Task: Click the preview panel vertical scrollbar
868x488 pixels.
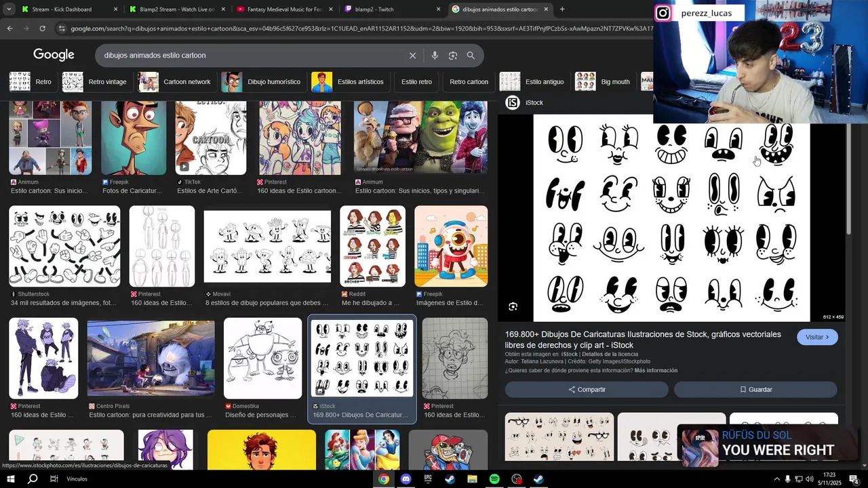Action: [x=848, y=180]
